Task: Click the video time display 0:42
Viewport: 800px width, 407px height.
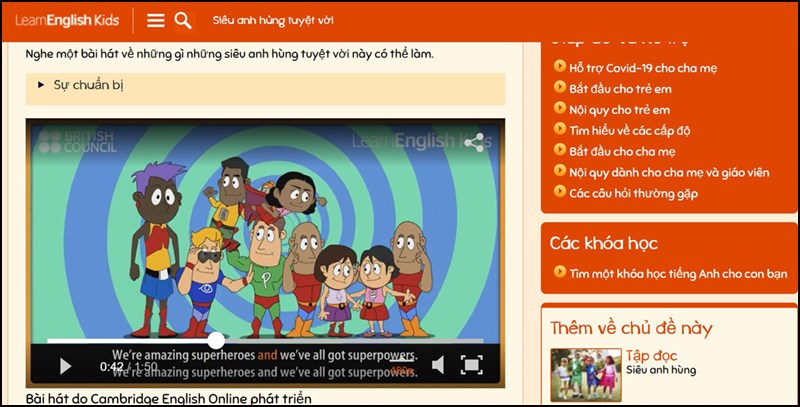Action: pyautogui.click(x=111, y=367)
